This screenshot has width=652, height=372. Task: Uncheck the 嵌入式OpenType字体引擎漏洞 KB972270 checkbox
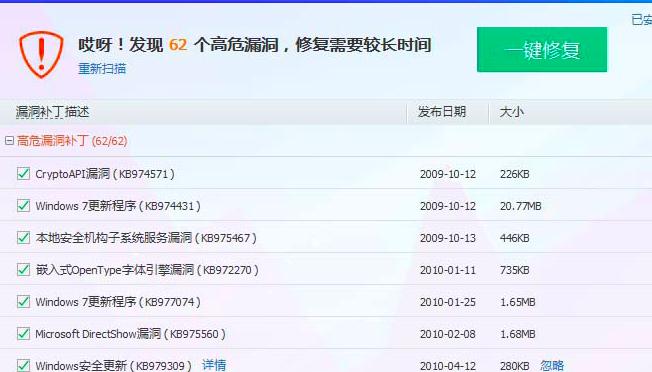click(23, 270)
